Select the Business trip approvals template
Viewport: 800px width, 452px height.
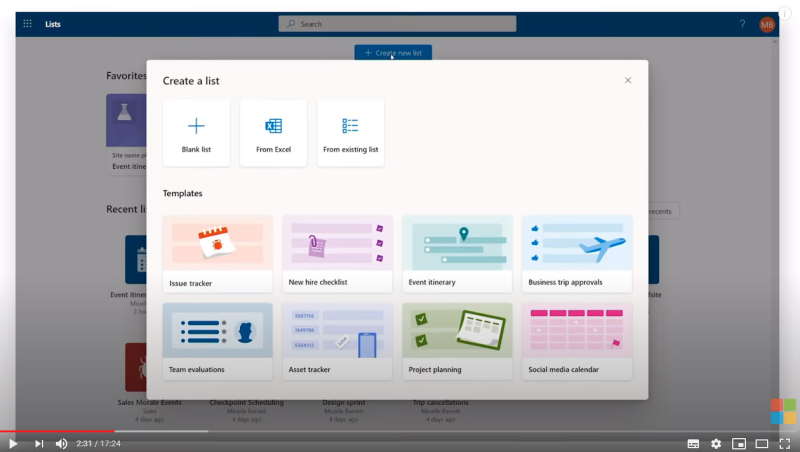coord(577,254)
